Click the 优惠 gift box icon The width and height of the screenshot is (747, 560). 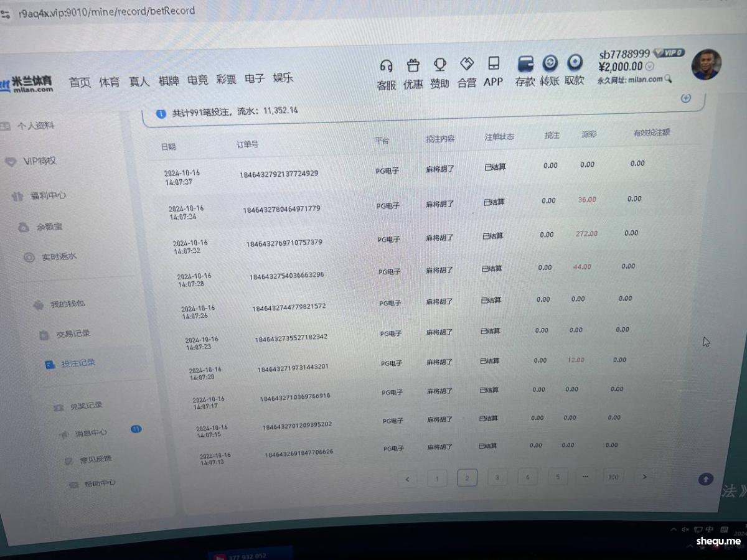click(413, 65)
